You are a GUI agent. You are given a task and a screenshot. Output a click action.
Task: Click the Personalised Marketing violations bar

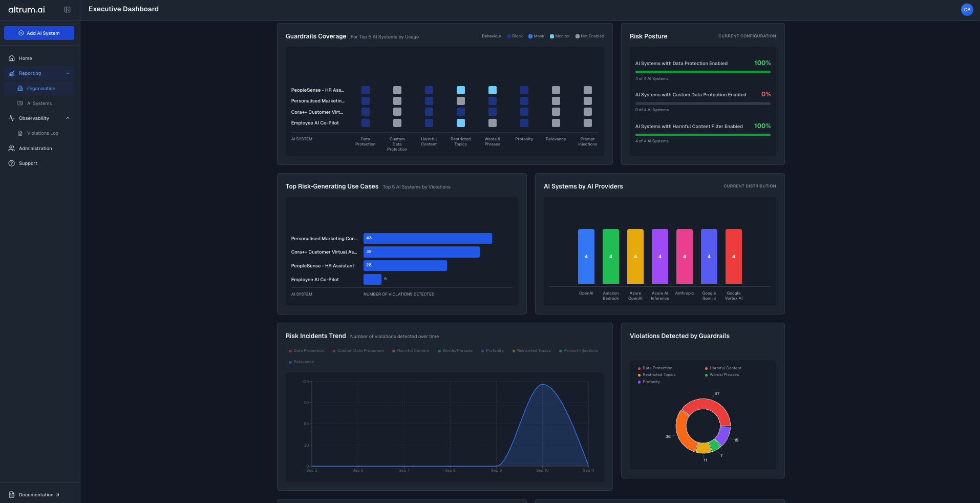tap(428, 238)
